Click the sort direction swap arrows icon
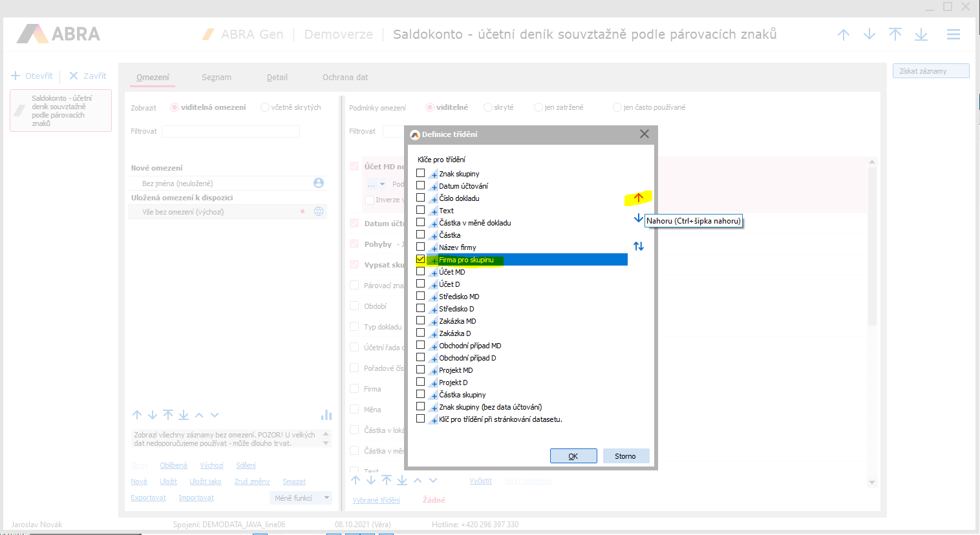980x535 pixels. click(x=638, y=246)
